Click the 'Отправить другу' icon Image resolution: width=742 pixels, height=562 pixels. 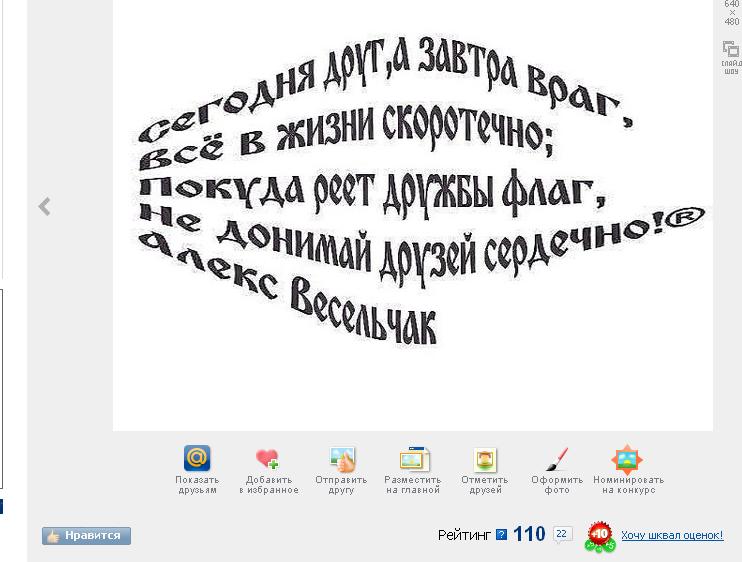(x=342, y=459)
